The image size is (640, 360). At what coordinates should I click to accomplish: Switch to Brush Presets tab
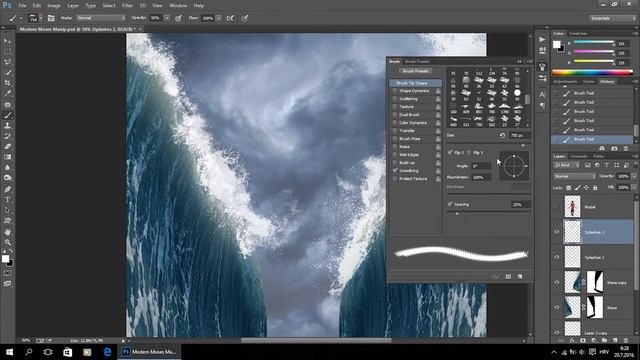[x=417, y=62]
